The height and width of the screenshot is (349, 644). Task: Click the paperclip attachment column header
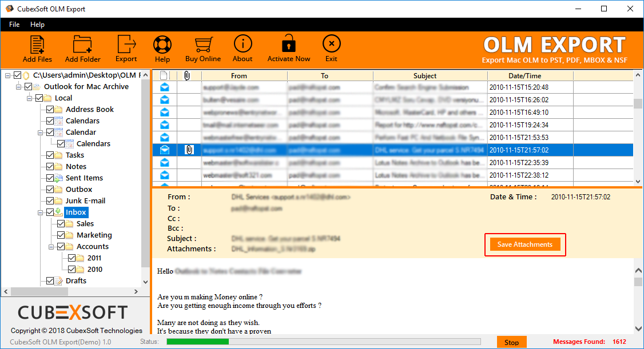[x=187, y=75]
